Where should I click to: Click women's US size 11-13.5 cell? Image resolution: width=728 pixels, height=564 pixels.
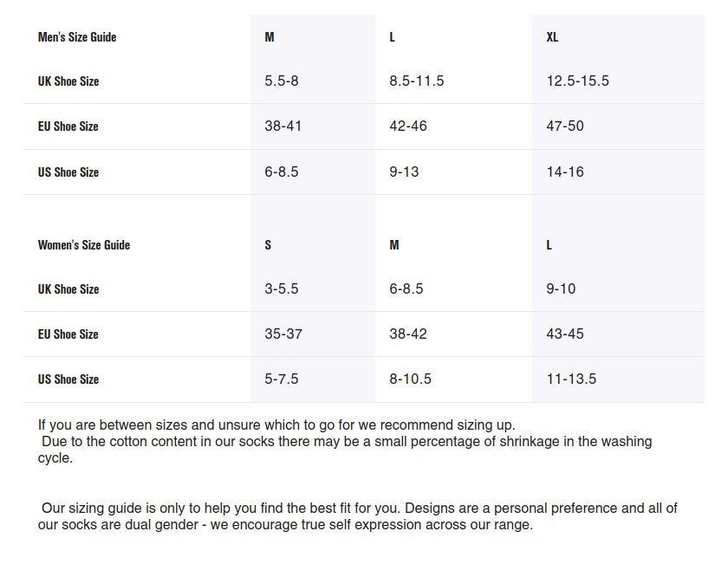571,379
